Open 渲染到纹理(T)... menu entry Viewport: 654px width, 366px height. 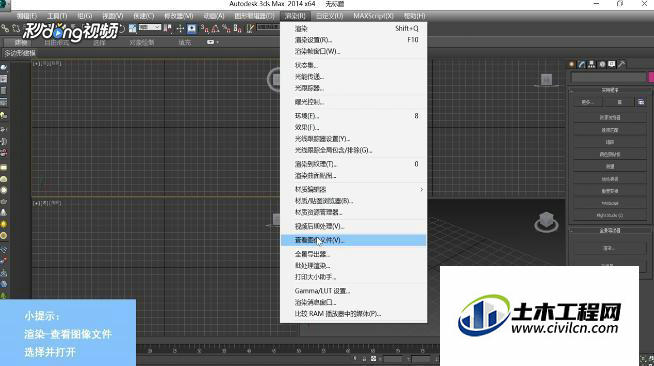354,164
